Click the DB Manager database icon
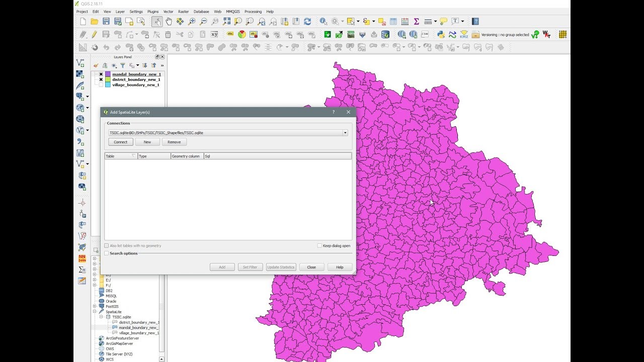The image size is (644, 362). tap(385, 35)
